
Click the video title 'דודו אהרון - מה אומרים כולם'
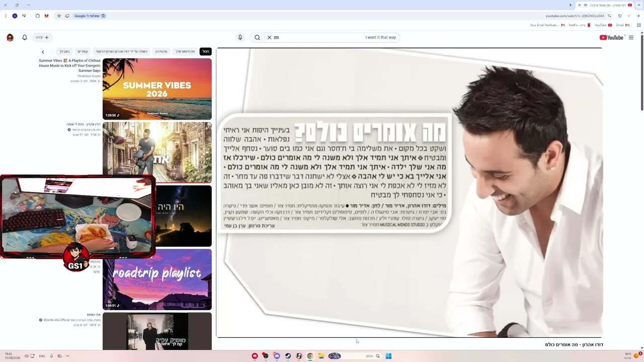tap(574, 344)
